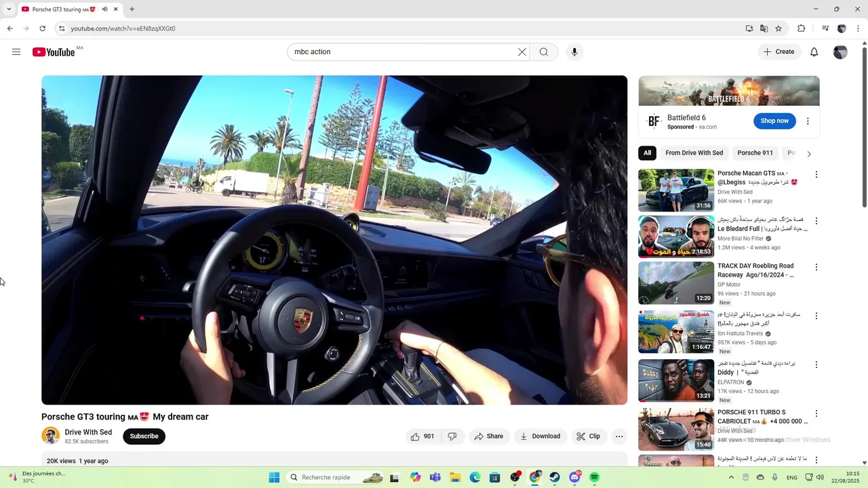
Task: Open the Drive With Sed channel name
Action: (88, 432)
